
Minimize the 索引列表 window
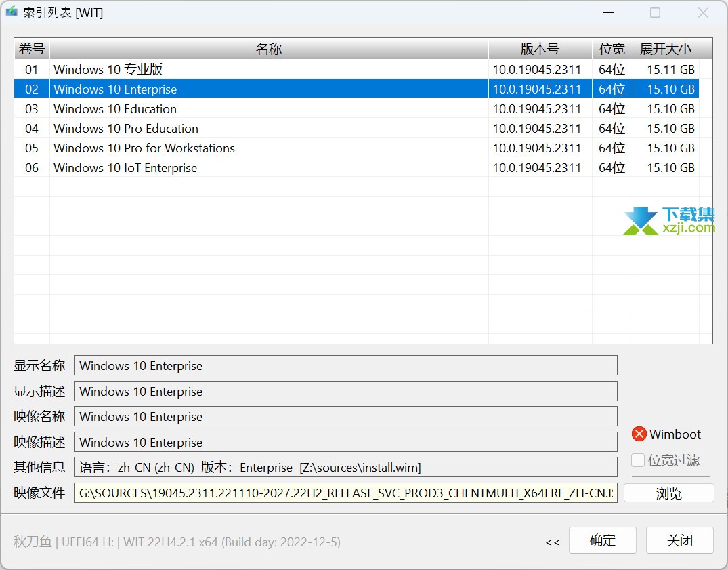tap(608, 13)
